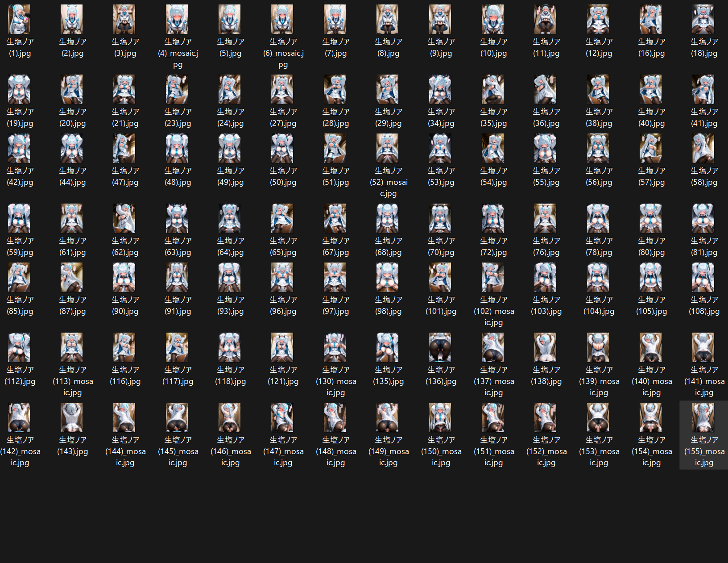The image size is (728, 563).
Task: Click file name "生塩ノア (147)_mosaic.jpg"
Action: click(x=283, y=451)
